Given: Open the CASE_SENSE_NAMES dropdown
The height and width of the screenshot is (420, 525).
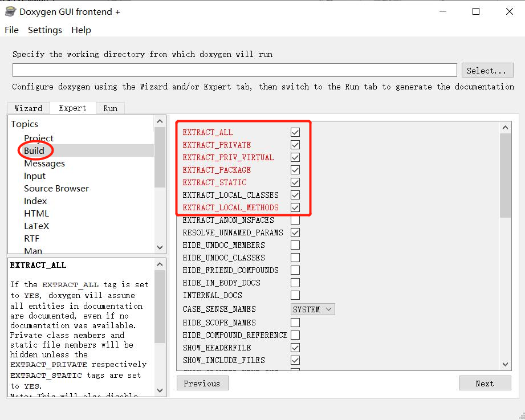Looking at the screenshot, I should click(x=312, y=309).
